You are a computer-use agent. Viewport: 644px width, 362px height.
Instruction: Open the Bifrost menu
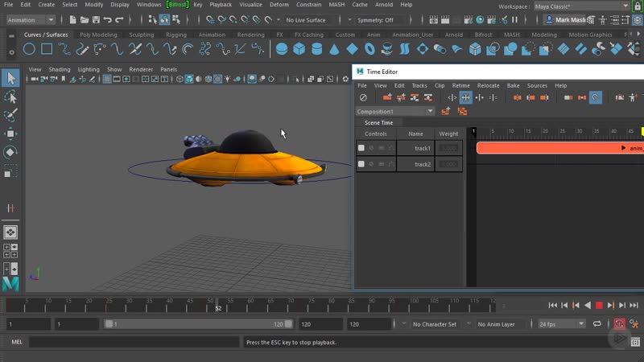coord(177,5)
